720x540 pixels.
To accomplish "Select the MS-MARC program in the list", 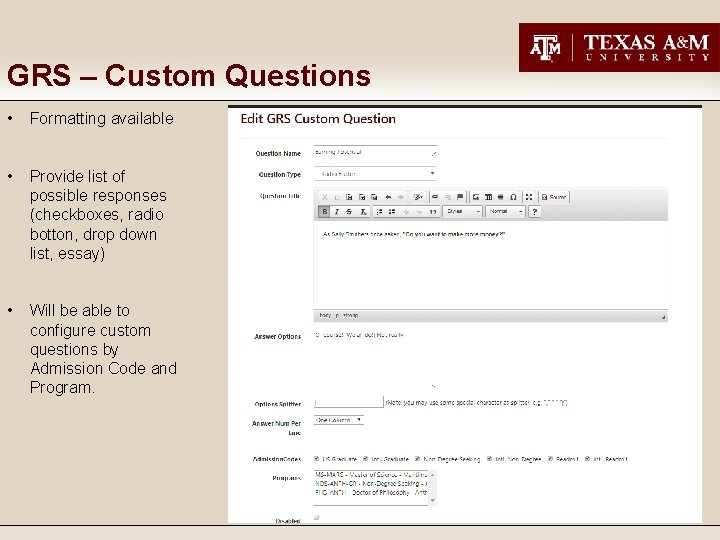I will [371, 475].
